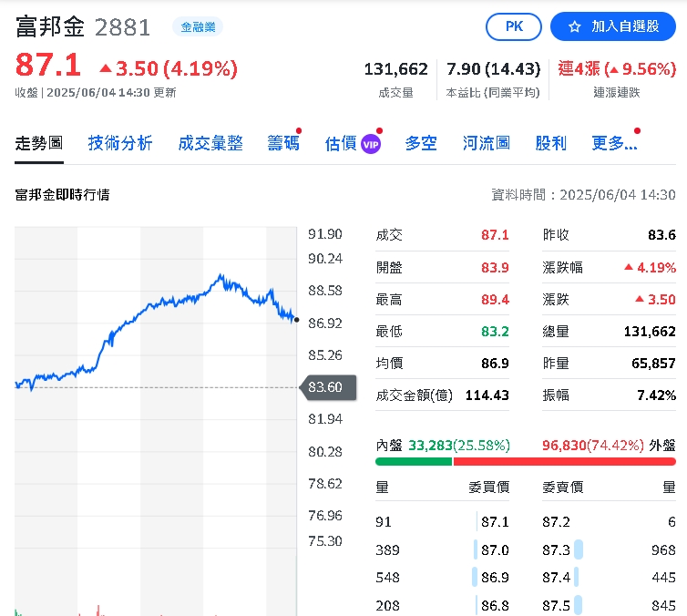Click bid volume 548
The width and height of the screenshot is (687, 616).
pyautogui.click(x=387, y=578)
